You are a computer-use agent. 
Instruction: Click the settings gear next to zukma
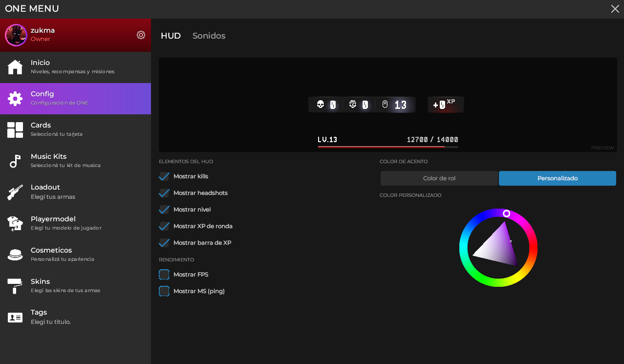(x=141, y=35)
